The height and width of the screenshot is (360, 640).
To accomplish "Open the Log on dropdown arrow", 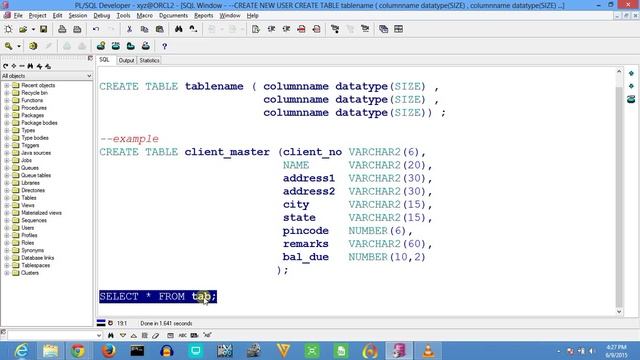I will [x=19, y=46].
